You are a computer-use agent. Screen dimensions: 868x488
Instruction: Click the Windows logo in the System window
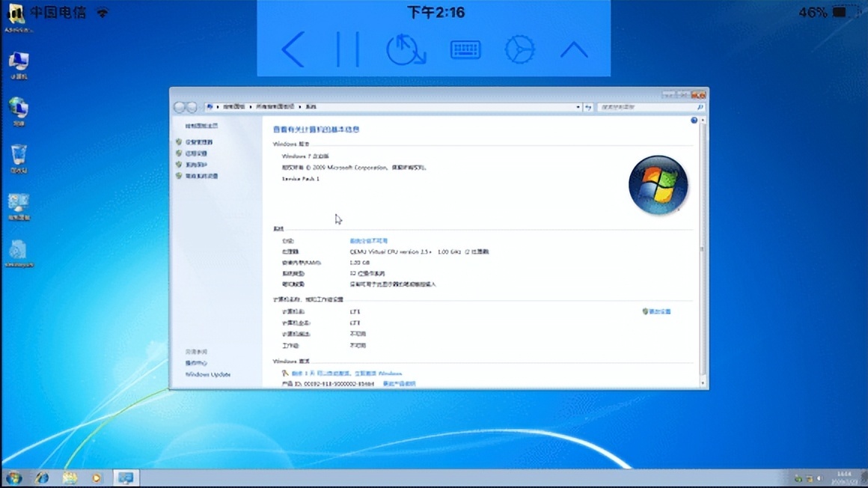658,185
